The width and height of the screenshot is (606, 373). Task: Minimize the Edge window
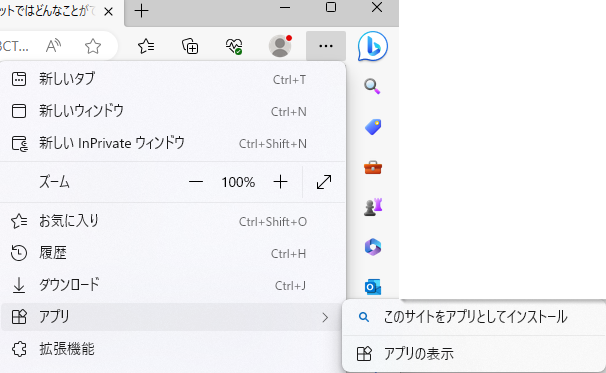coord(285,7)
